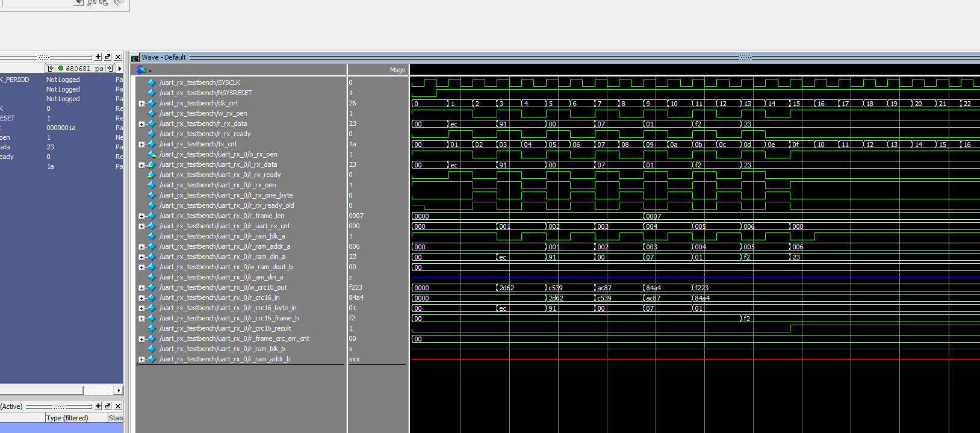Click the r_ram_blk_b signal icon
This screenshot has height=433, width=980.
point(152,349)
